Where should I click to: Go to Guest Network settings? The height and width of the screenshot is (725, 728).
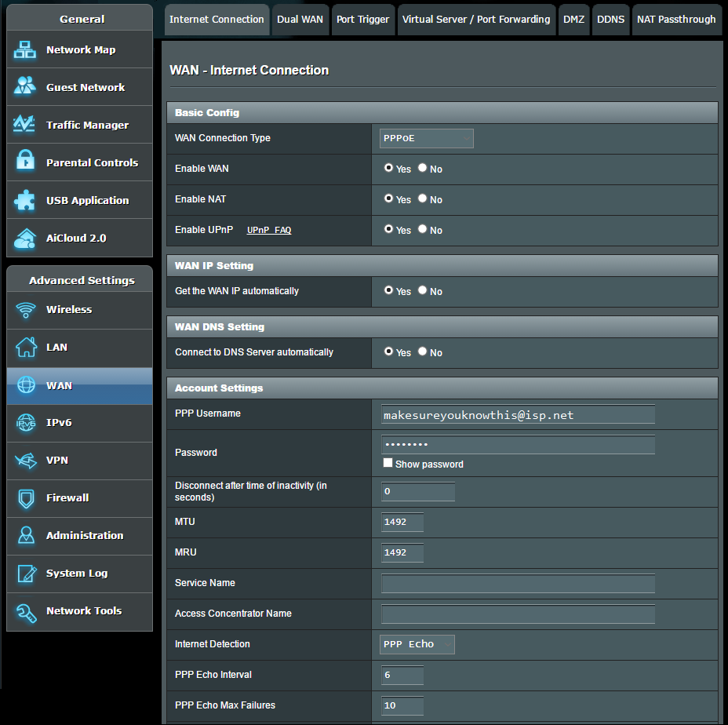click(79, 87)
